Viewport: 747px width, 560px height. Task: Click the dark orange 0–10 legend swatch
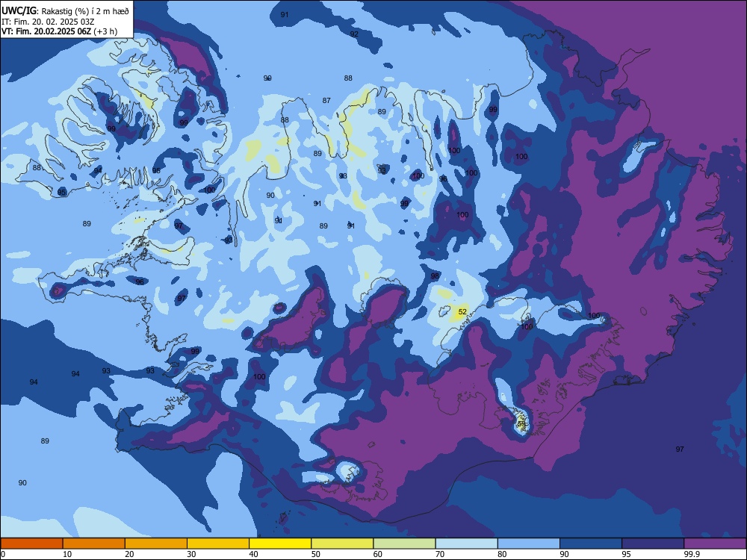(x=31, y=544)
